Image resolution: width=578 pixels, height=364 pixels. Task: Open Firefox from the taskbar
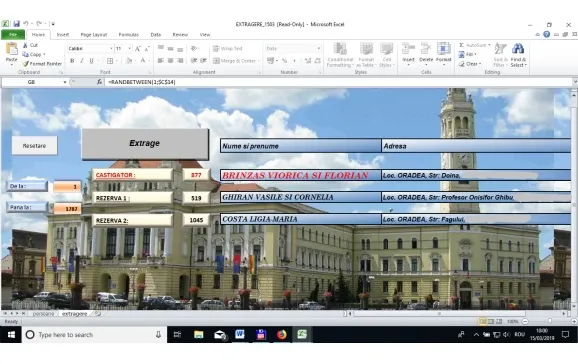coord(282,334)
